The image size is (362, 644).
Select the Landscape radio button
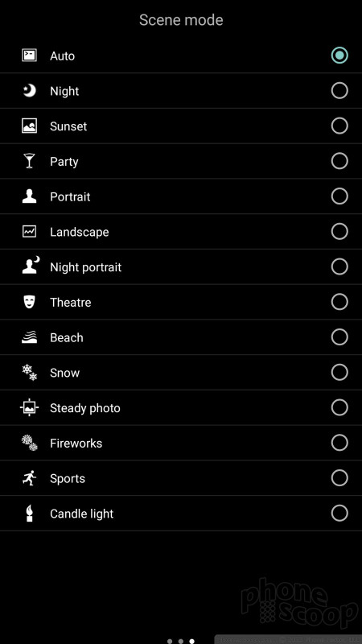(339, 232)
